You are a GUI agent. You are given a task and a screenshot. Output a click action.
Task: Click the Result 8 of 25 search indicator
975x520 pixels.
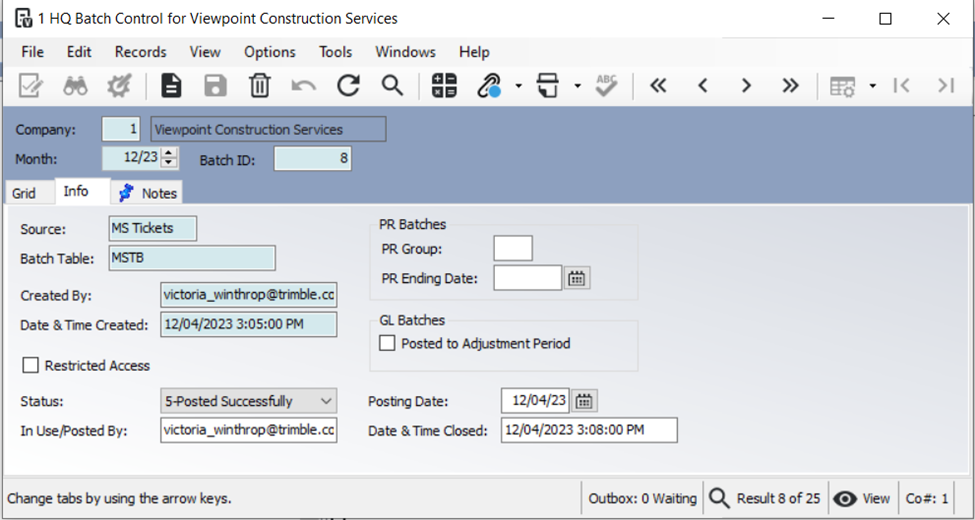(765, 498)
